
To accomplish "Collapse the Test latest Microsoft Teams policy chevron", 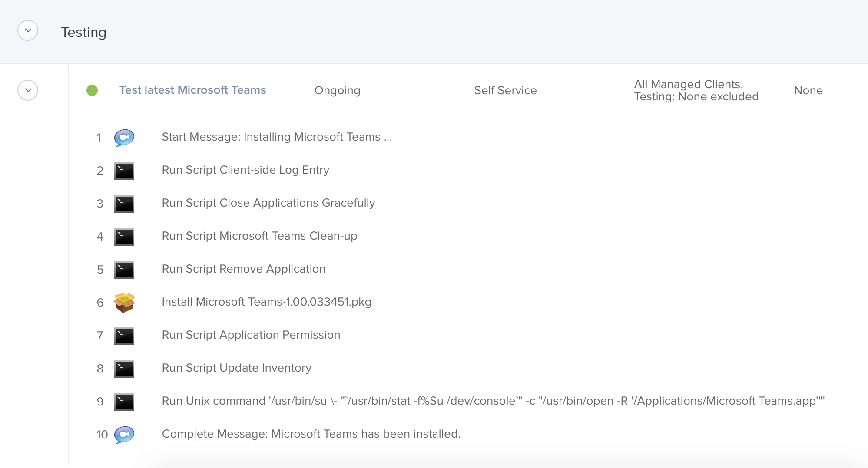I will [x=28, y=90].
